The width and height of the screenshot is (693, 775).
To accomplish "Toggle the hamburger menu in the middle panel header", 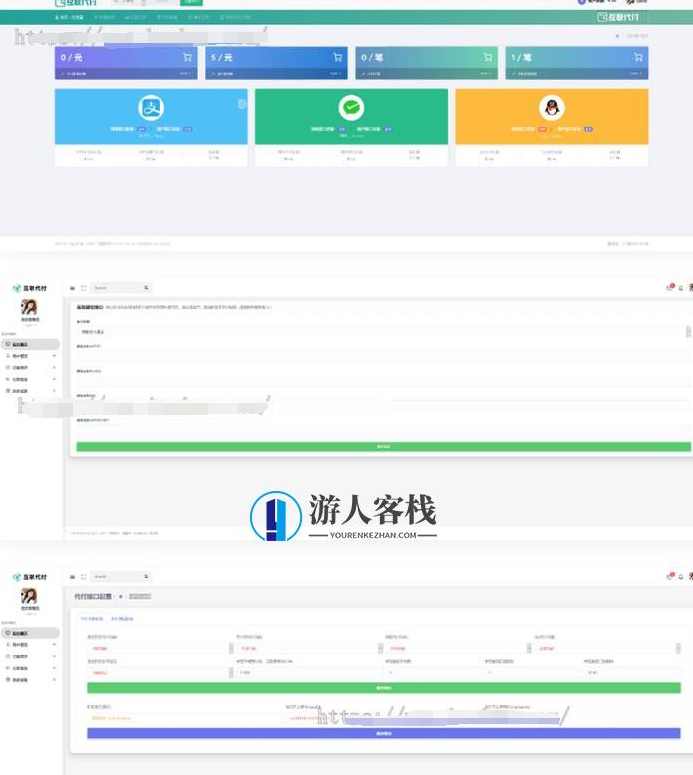I will click(72, 288).
